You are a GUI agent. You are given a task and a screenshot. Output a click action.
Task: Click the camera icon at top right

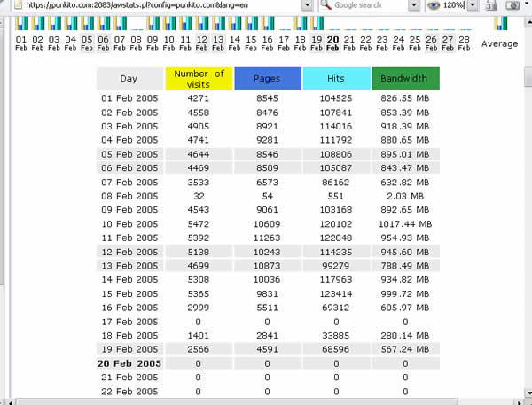(x=512, y=5)
